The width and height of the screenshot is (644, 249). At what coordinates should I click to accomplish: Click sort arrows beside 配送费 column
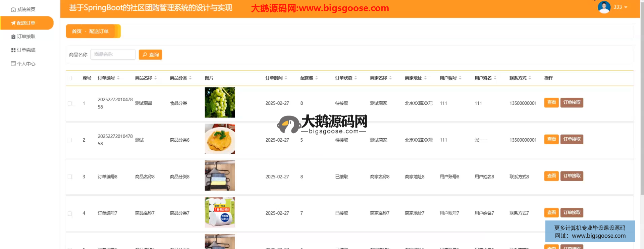[x=317, y=78]
